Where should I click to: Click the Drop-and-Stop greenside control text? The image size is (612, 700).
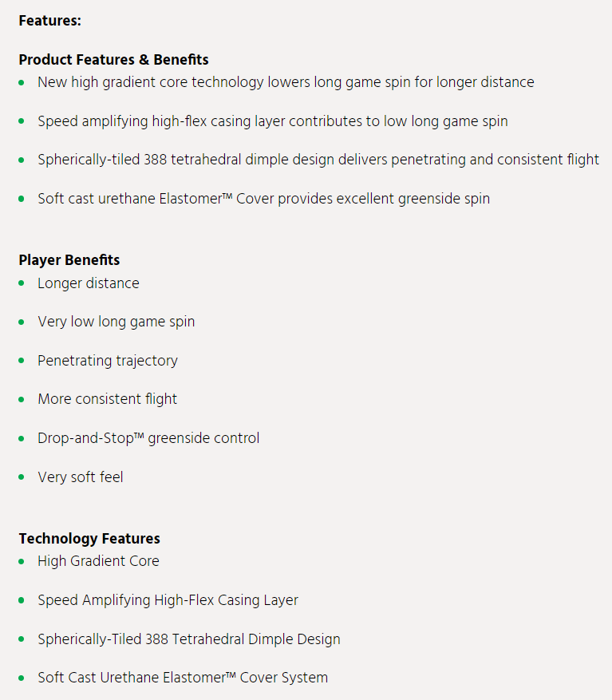pos(148,438)
